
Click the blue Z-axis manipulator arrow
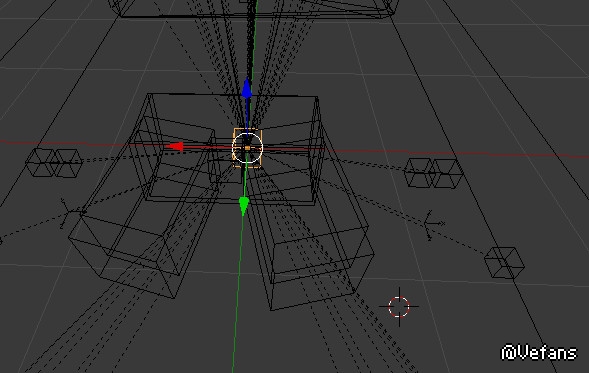pyautogui.click(x=246, y=89)
